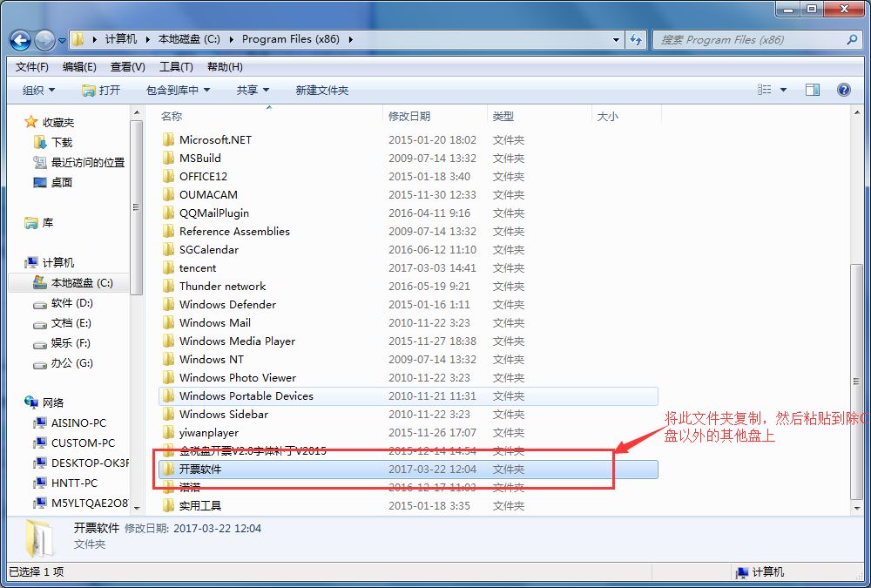
Task: Select the tencent folder icon
Action: tap(168, 267)
